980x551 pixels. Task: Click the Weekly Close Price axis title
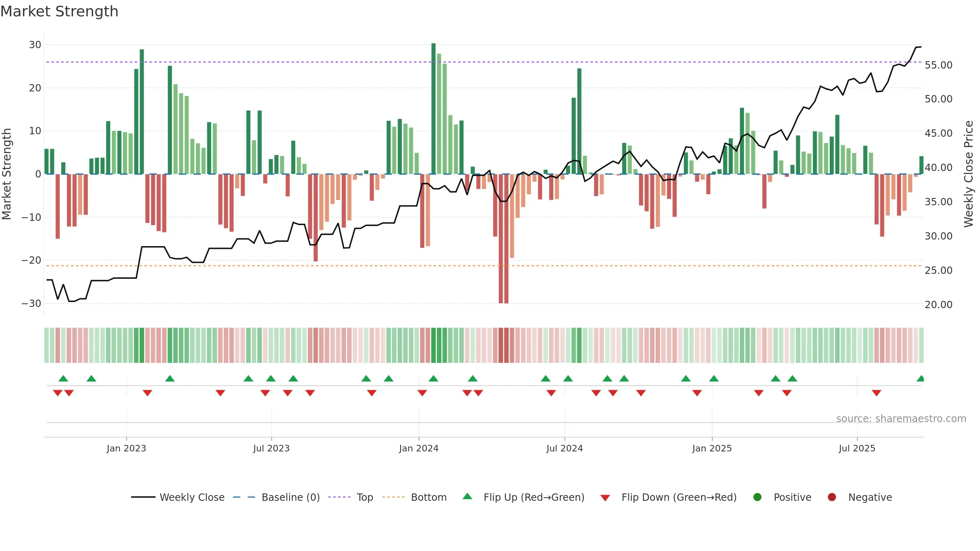click(x=969, y=174)
